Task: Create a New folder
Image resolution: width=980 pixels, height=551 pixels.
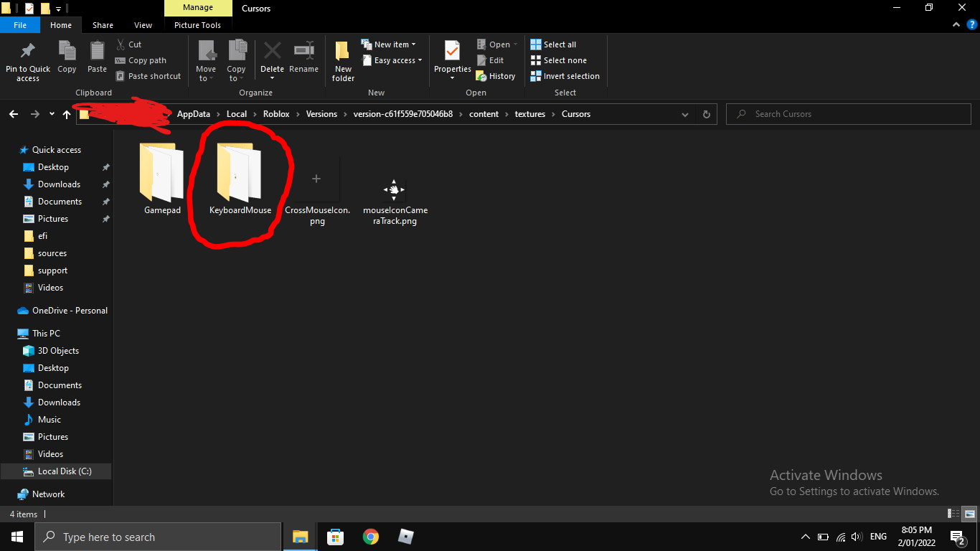Action: [x=343, y=62]
